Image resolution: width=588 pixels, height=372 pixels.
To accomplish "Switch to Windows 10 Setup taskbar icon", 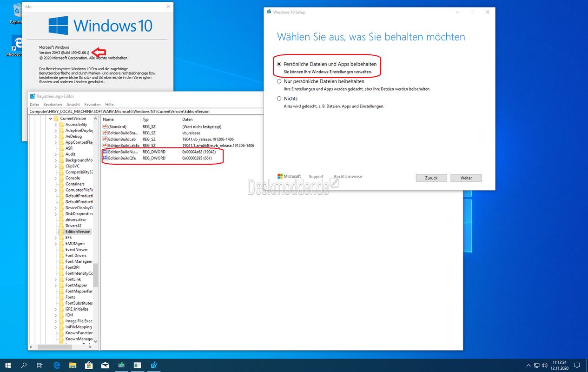I will click(x=121, y=365).
